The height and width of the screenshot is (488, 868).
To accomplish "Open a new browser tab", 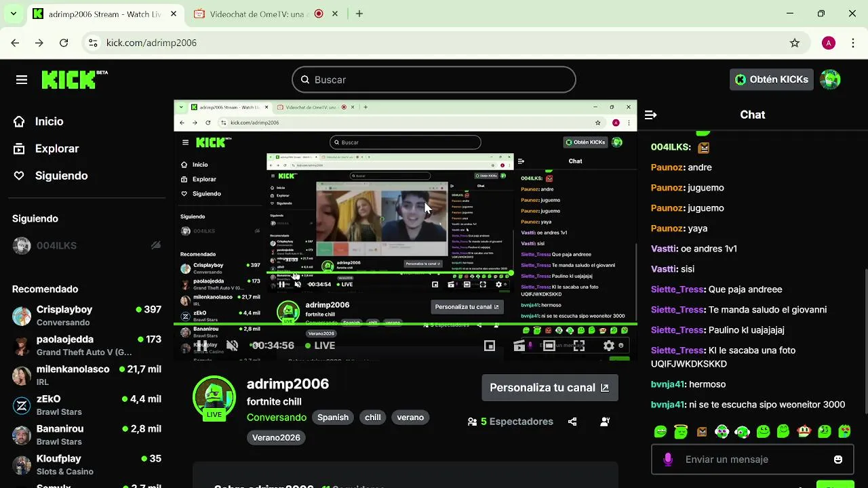I will pyautogui.click(x=359, y=14).
